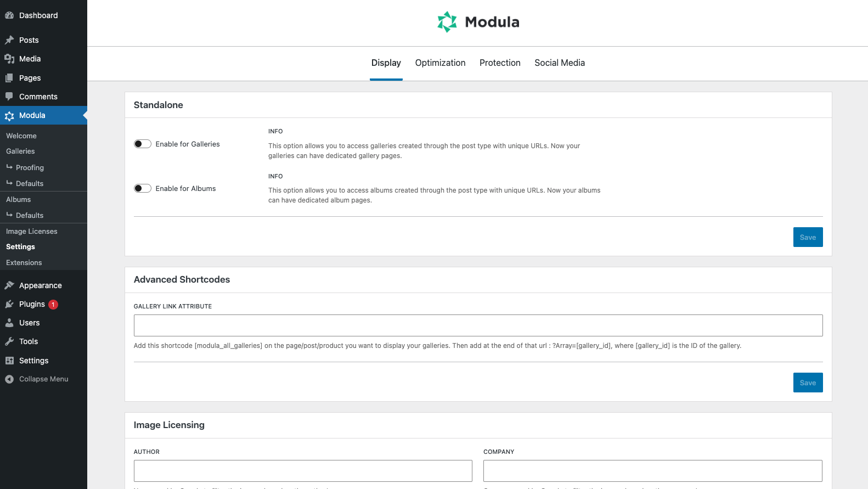Click the Comments speech bubble icon

(x=9, y=97)
